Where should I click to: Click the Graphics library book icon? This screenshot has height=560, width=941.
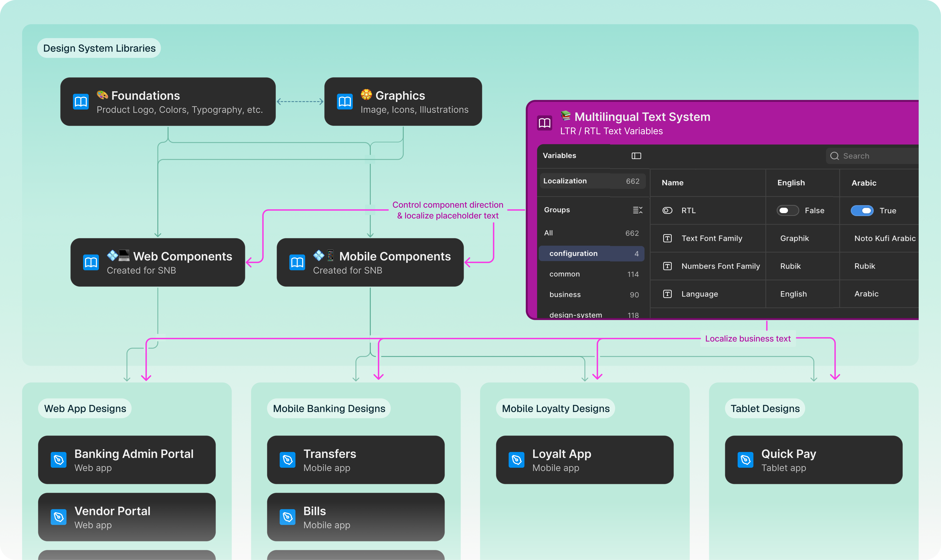pyautogui.click(x=345, y=102)
